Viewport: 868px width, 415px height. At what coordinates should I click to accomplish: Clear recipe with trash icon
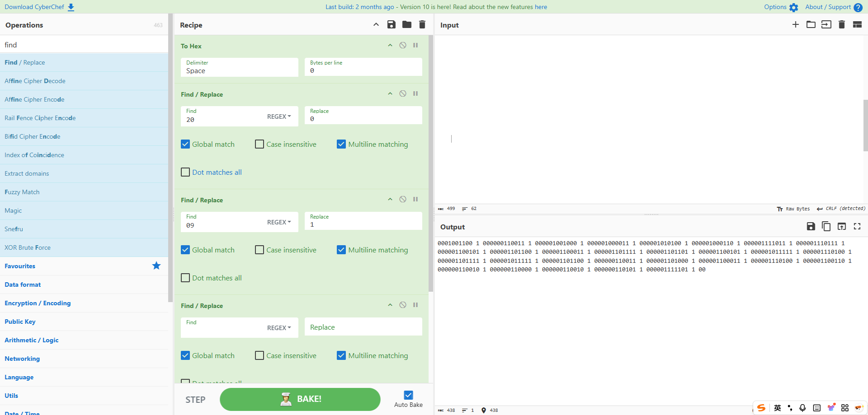pyautogui.click(x=422, y=25)
